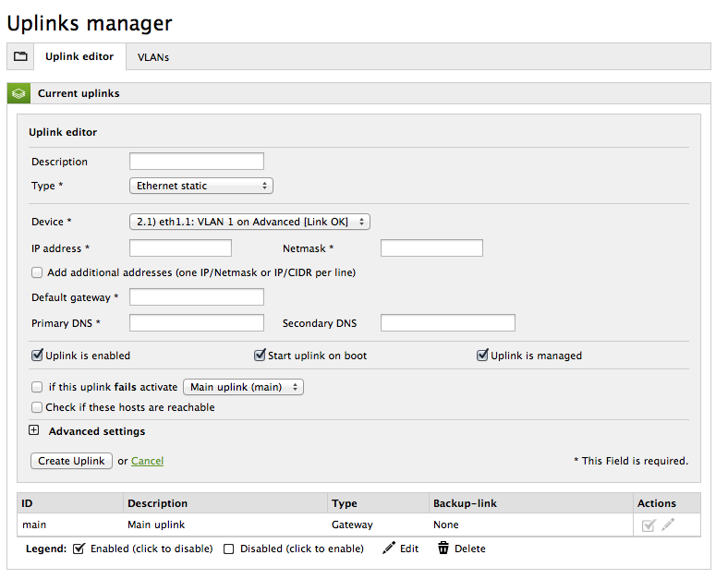Image resolution: width=728 pixels, height=579 pixels.
Task: Click into the IP address field
Action: (x=180, y=248)
